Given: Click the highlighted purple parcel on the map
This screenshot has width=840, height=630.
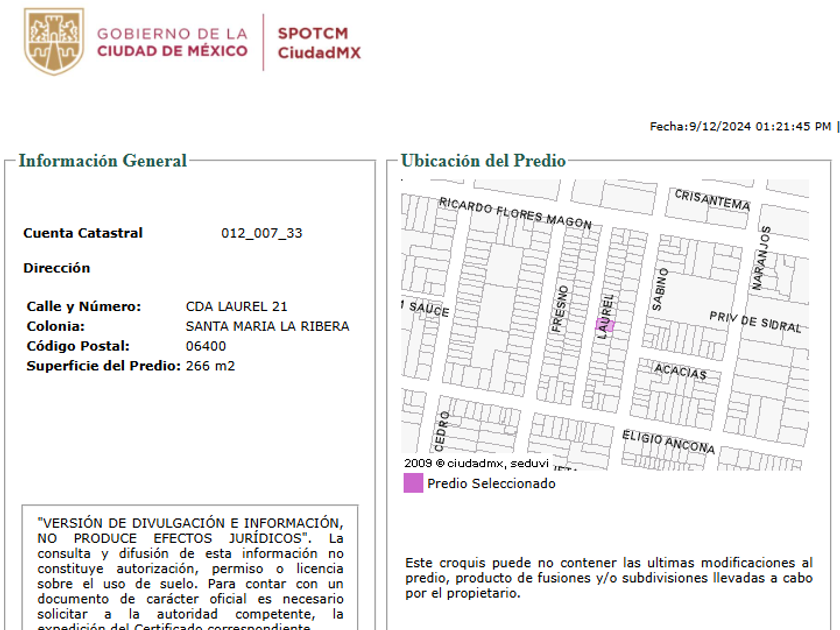Looking at the screenshot, I should click(605, 325).
